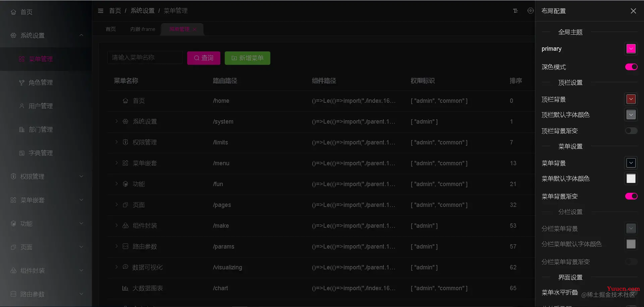This screenshot has width=644, height=307.
Task: Close the menu management tab via its X
Action: pos(195,30)
